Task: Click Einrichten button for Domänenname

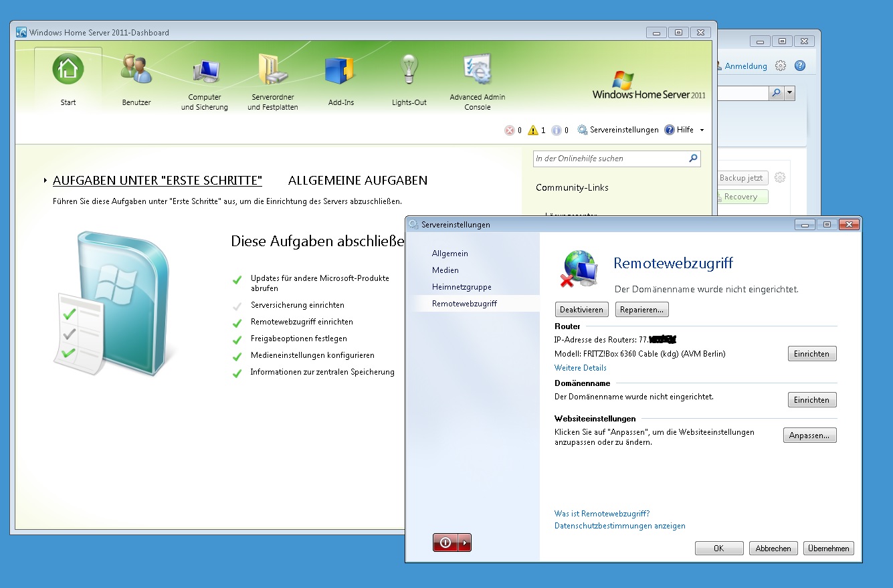Action: (812, 400)
